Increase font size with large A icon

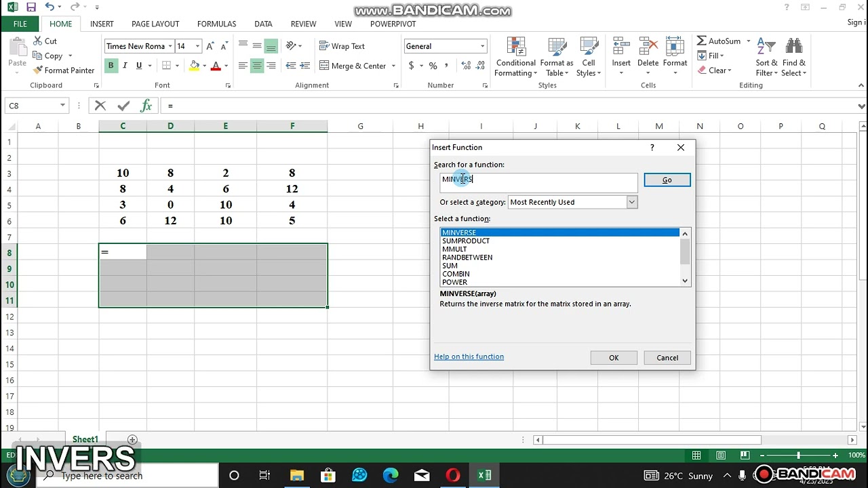coord(210,46)
